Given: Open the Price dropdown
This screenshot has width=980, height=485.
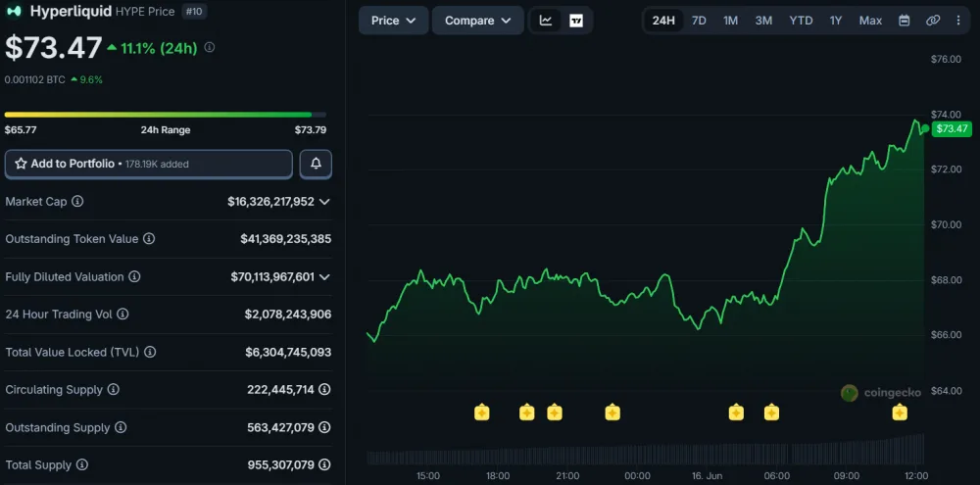Looking at the screenshot, I should 394,21.
